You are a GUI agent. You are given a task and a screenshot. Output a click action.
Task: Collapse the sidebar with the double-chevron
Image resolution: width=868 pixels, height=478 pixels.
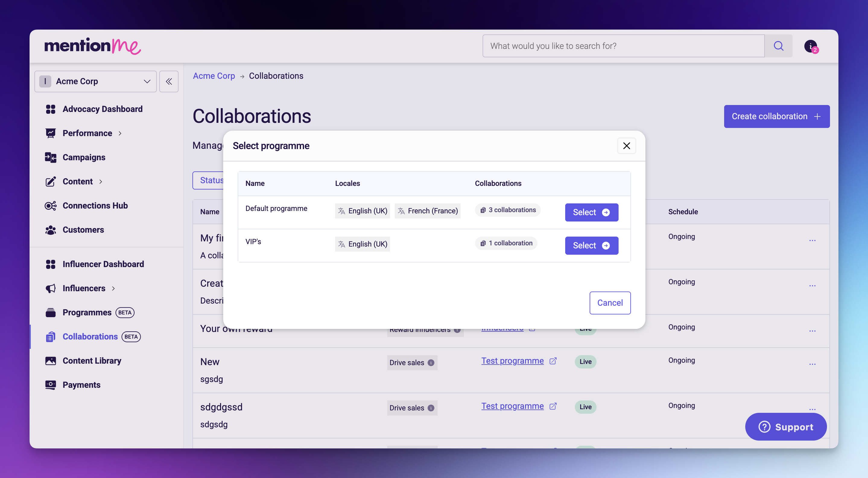[169, 81]
